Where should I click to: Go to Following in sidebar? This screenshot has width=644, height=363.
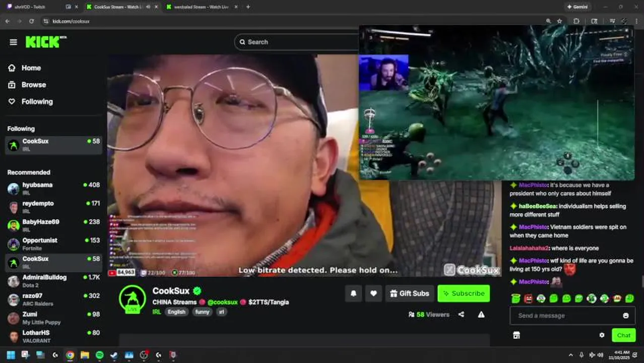pos(37,101)
